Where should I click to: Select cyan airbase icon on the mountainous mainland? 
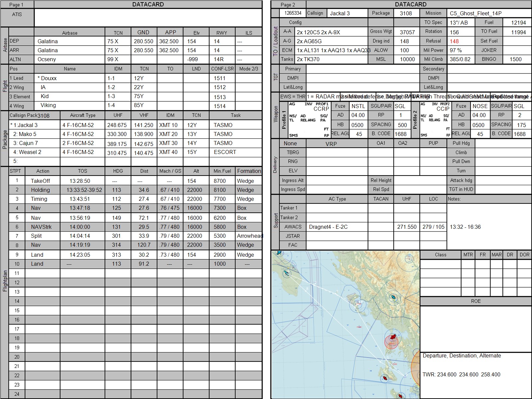[x=393, y=297]
